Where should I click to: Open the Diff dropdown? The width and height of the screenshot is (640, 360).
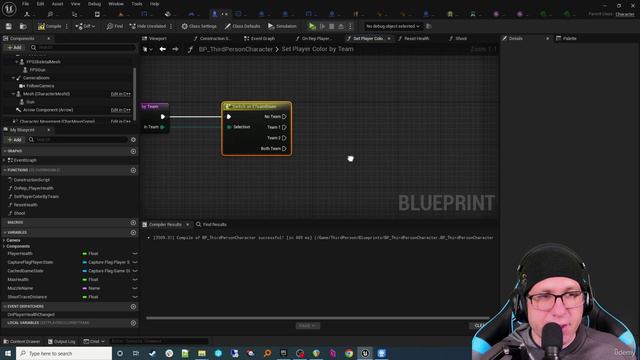point(85,26)
